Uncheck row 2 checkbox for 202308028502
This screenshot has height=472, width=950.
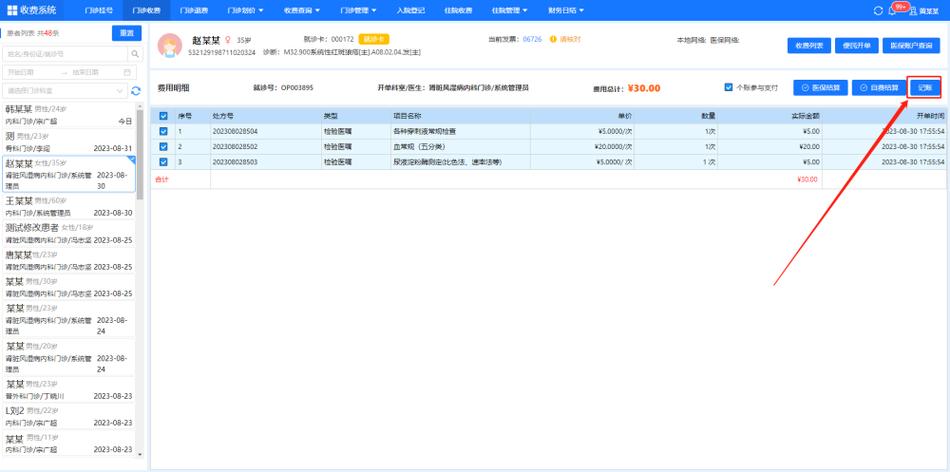(163, 147)
